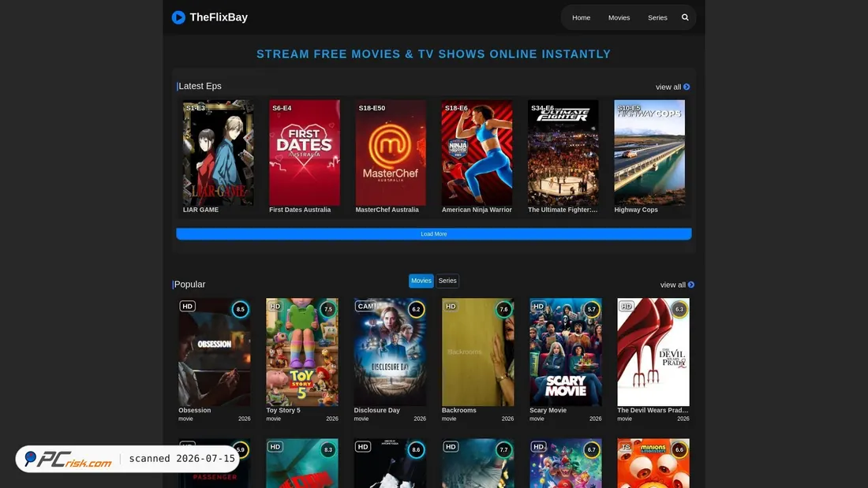Click the Load More button

pyautogui.click(x=433, y=234)
